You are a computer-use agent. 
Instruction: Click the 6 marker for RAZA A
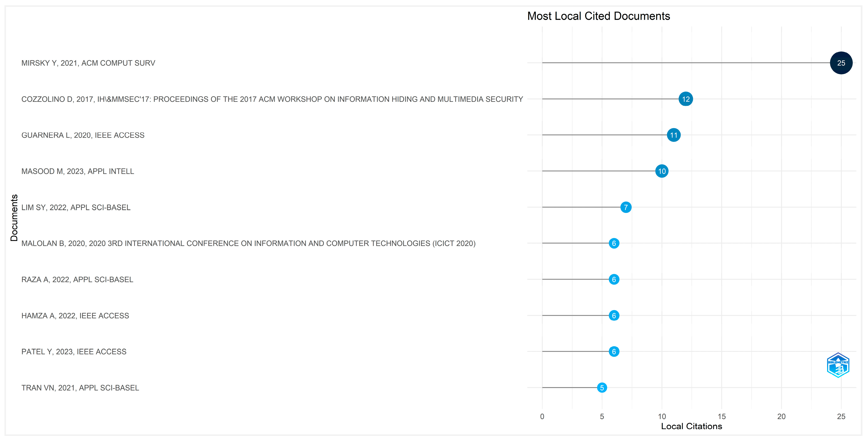tap(614, 279)
